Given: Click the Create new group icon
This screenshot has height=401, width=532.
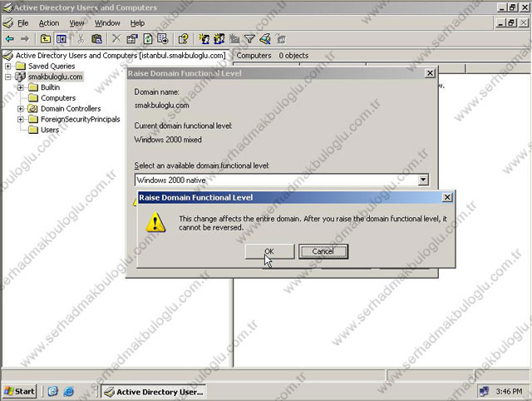Looking at the screenshot, I should coord(219,39).
